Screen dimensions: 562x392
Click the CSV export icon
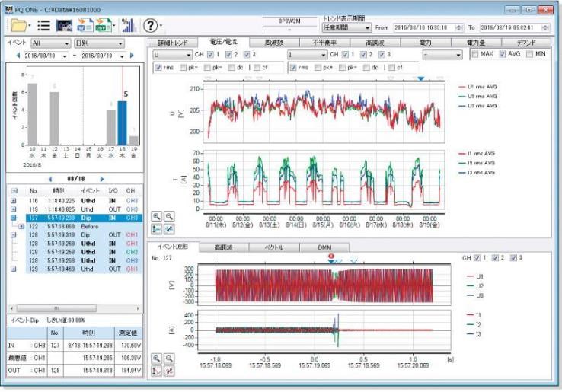click(x=103, y=25)
